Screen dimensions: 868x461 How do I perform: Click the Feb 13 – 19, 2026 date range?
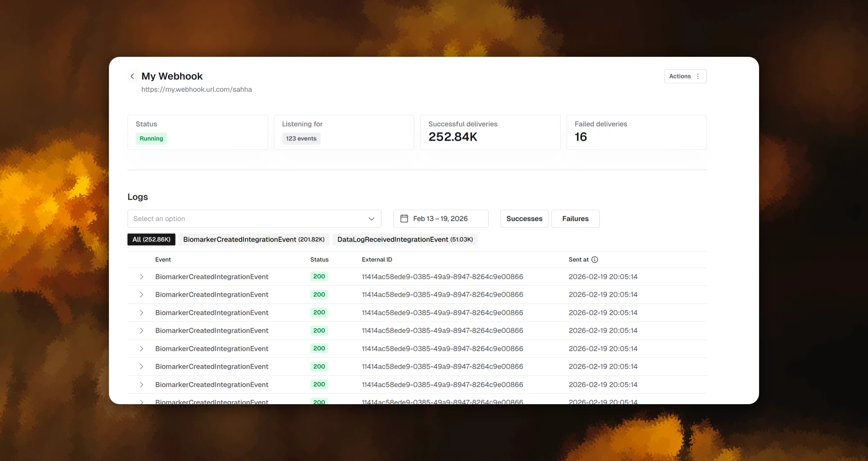441,219
